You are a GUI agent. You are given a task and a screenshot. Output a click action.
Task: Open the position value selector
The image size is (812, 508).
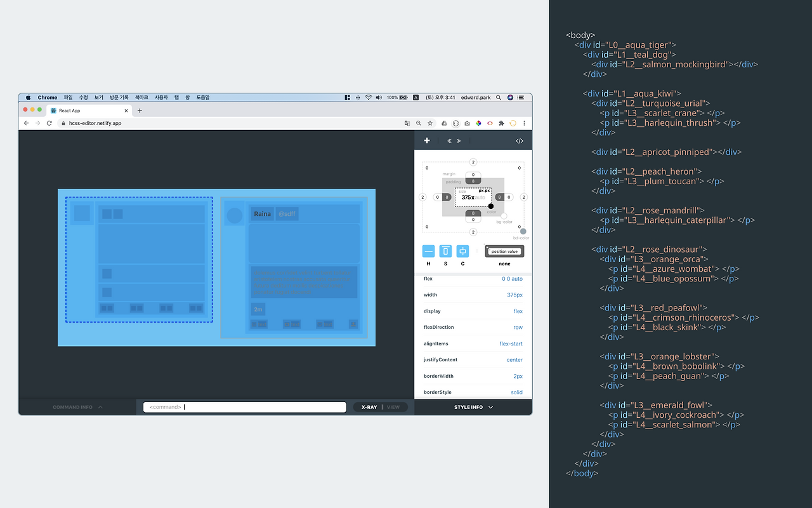click(x=504, y=251)
